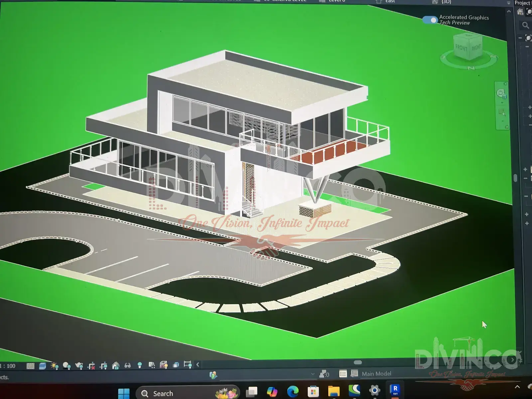
Task: Open navigation bar customize menu at bottom
Action: (x=507, y=127)
